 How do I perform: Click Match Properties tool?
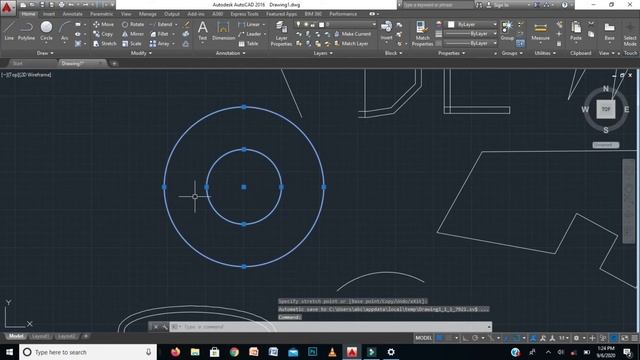tap(422, 34)
